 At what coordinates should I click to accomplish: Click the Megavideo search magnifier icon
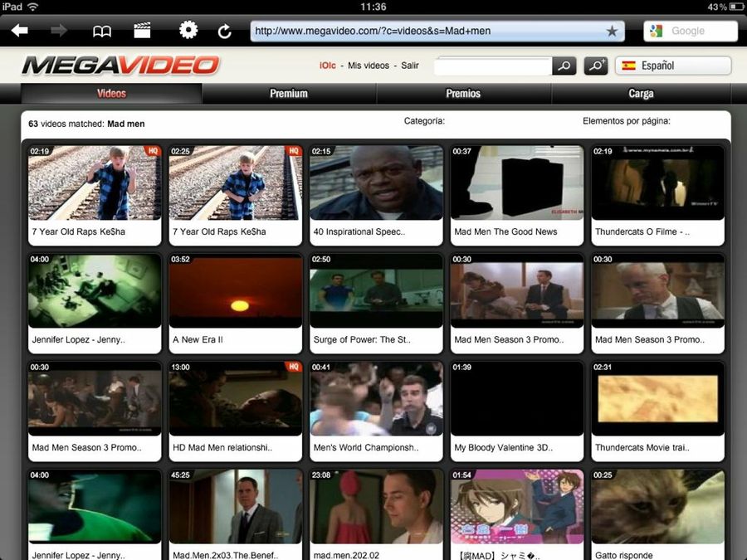[564, 65]
